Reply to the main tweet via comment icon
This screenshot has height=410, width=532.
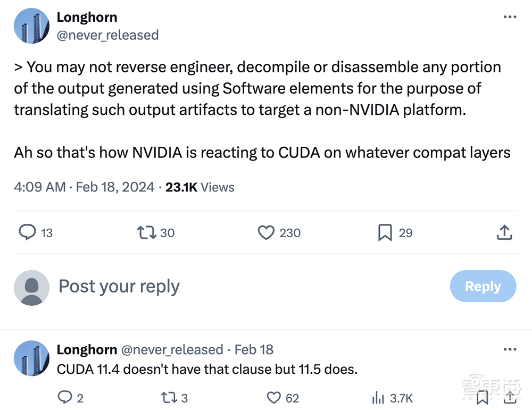pos(27,232)
